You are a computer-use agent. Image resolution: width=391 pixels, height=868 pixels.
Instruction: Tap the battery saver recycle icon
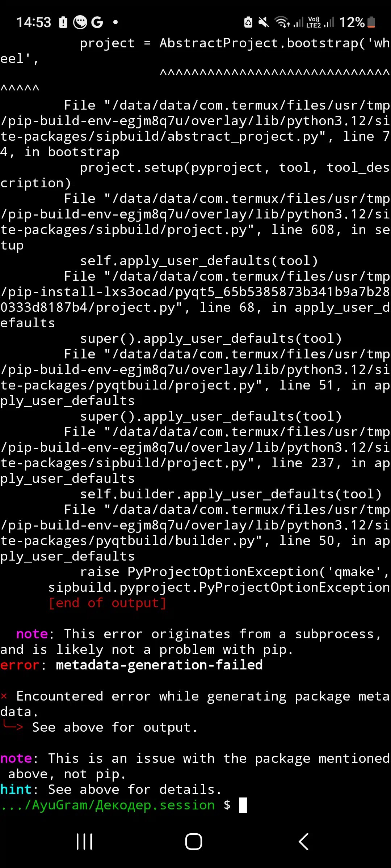(248, 22)
